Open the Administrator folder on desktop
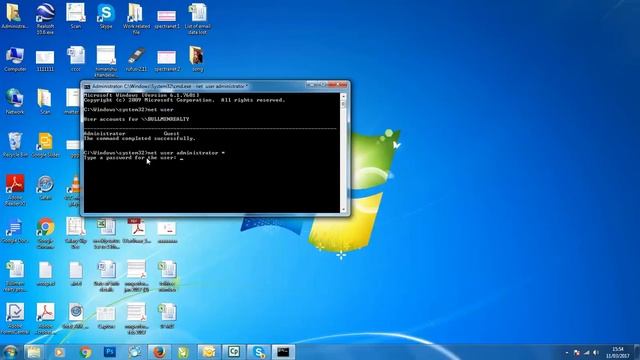640x360 pixels. 14,16
